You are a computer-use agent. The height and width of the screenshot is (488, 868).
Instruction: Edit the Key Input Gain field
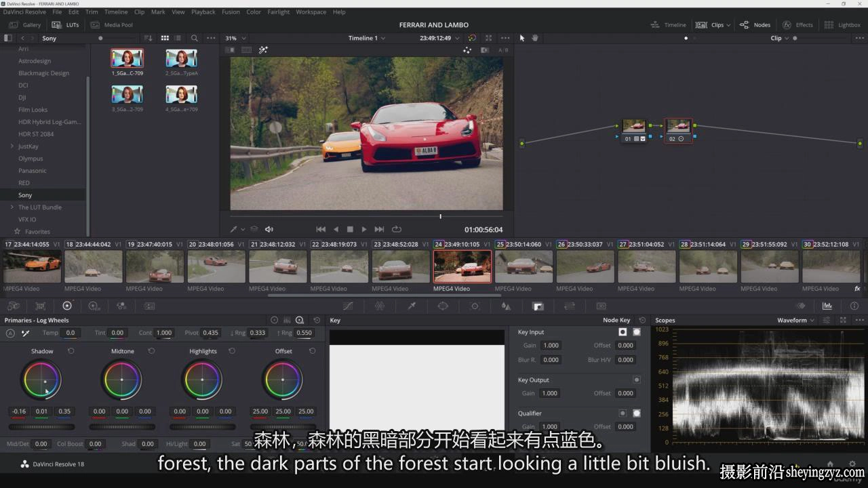[551, 346]
